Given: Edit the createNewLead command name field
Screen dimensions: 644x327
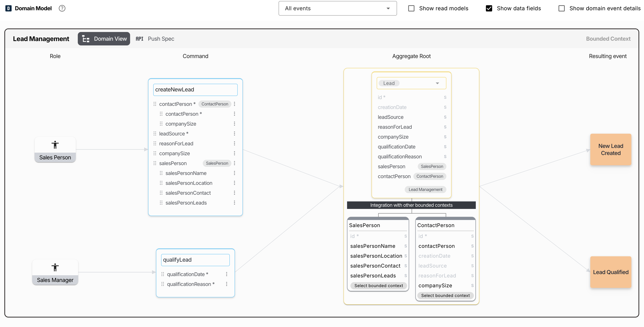Looking at the screenshot, I should point(195,90).
